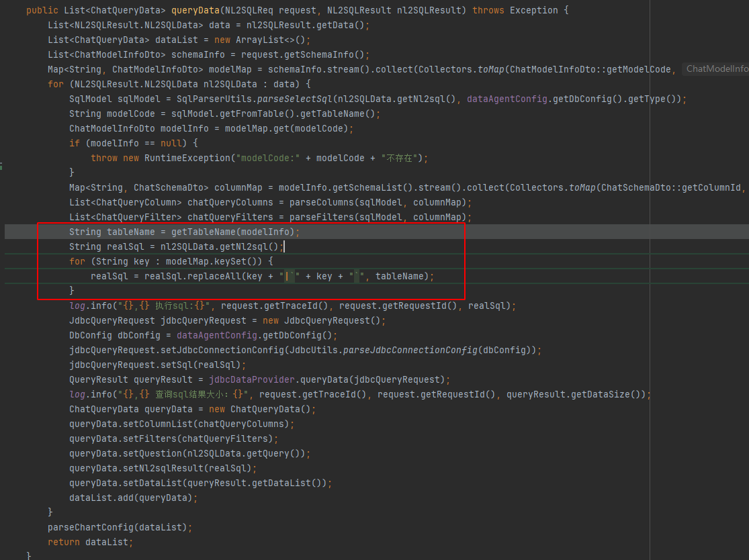Click setColumnList(chatQueryColumns) call

click(206, 425)
